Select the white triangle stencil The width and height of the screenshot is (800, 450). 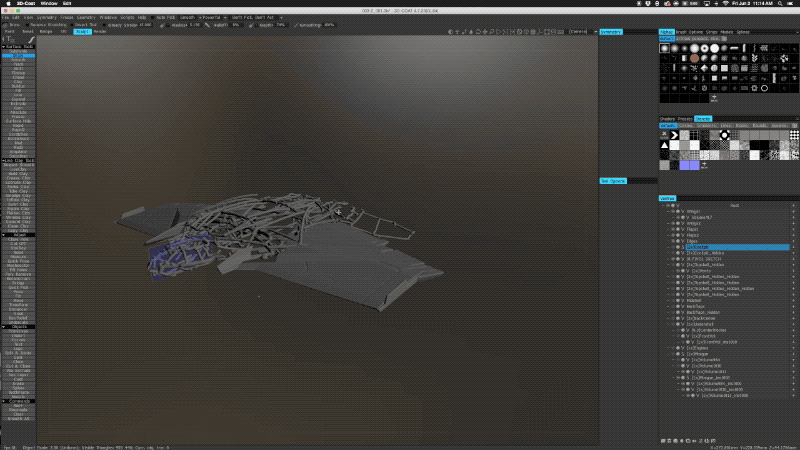click(x=664, y=145)
